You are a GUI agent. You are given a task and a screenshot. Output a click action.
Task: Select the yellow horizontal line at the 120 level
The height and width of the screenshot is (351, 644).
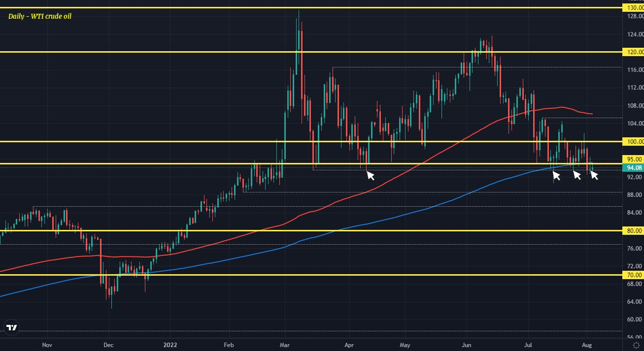pyautogui.click(x=310, y=52)
